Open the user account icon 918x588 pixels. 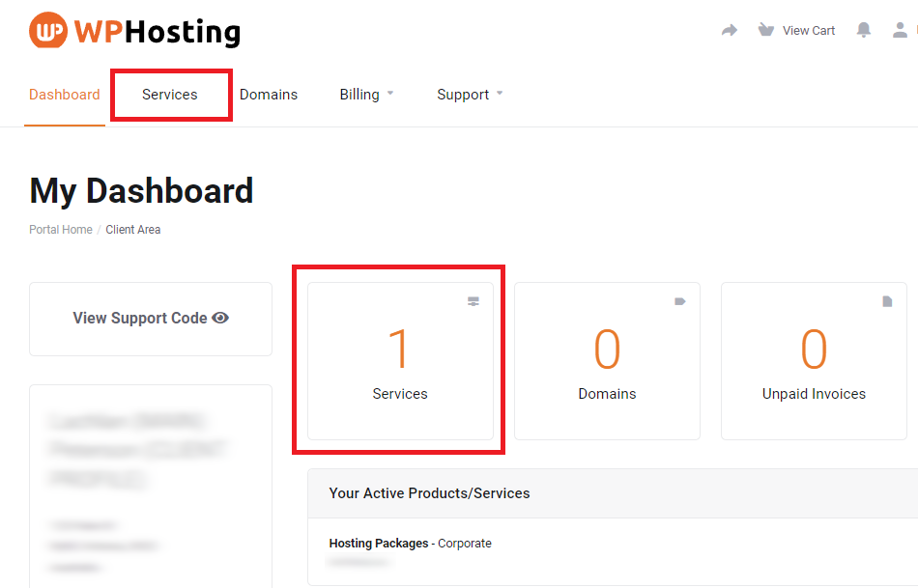click(900, 30)
